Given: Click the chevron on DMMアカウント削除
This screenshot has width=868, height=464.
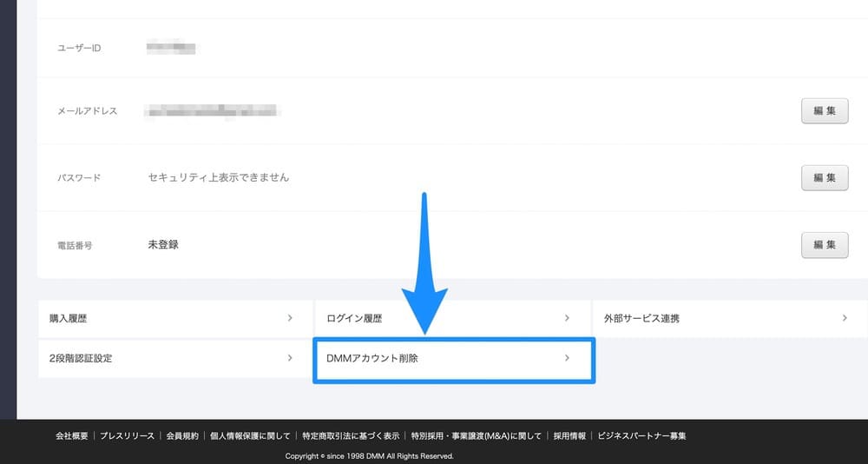Looking at the screenshot, I should point(567,358).
